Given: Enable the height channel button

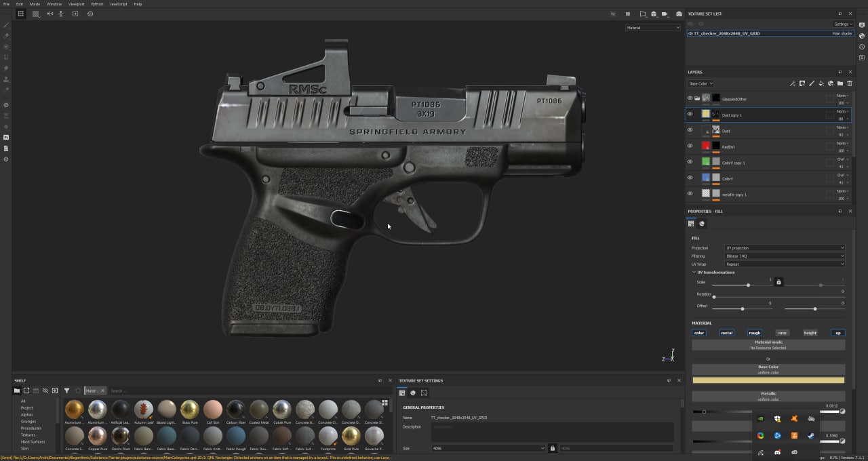Looking at the screenshot, I should point(810,333).
